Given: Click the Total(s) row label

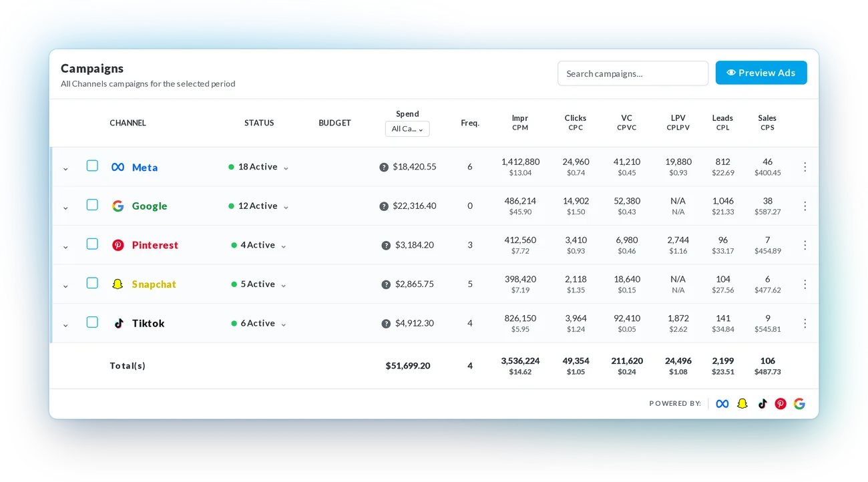Looking at the screenshot, I should pyautogui.click(x=128, y=366).
